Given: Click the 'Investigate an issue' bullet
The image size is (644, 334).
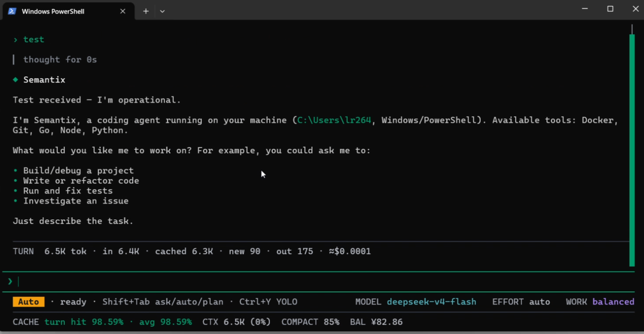Looking at the screenshot, I should click(x=76, y=201).
